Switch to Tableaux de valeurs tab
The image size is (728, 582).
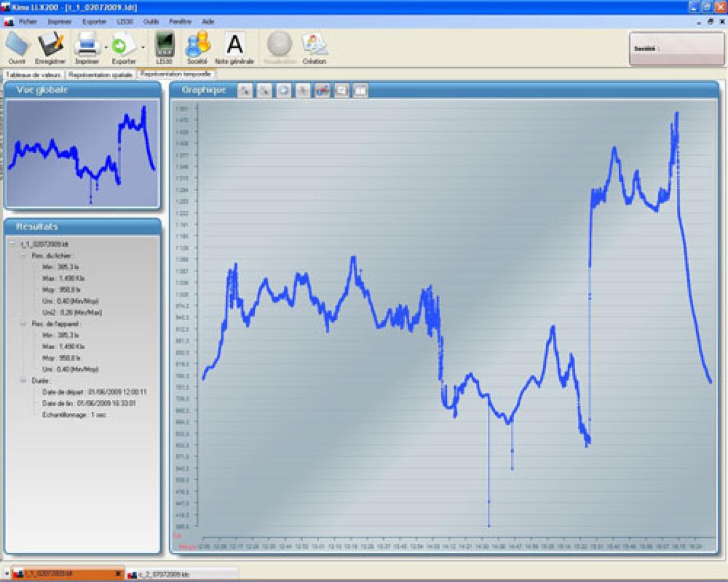pyautogui.click(x=34, y=74)
